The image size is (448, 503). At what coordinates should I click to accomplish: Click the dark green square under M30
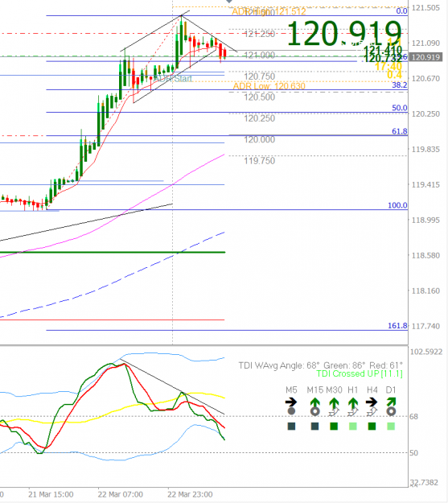click(x=334, y=427)
